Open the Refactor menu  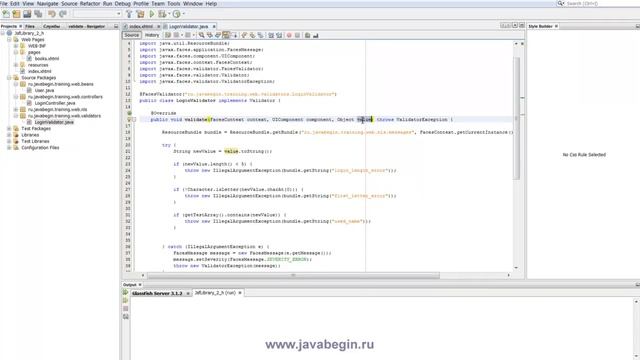(90, 4)
